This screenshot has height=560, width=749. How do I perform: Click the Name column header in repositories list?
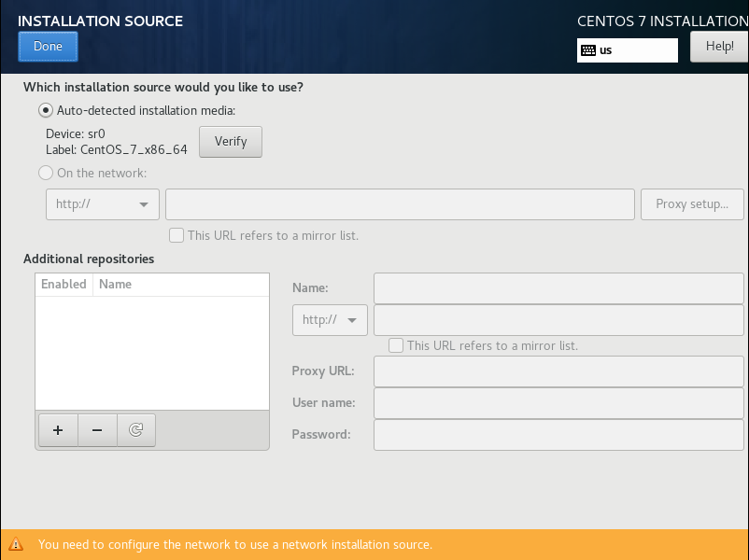tap(181, 285)
